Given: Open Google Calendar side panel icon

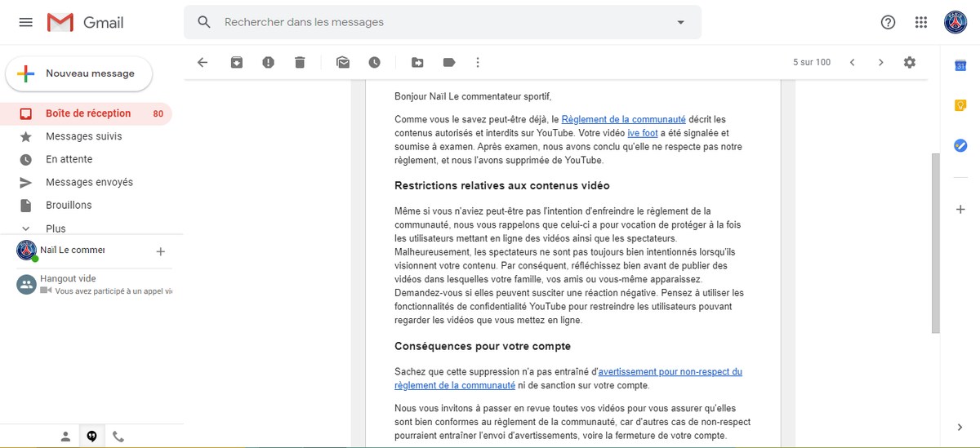Looking at the screenshot, I should click(960, 66).
